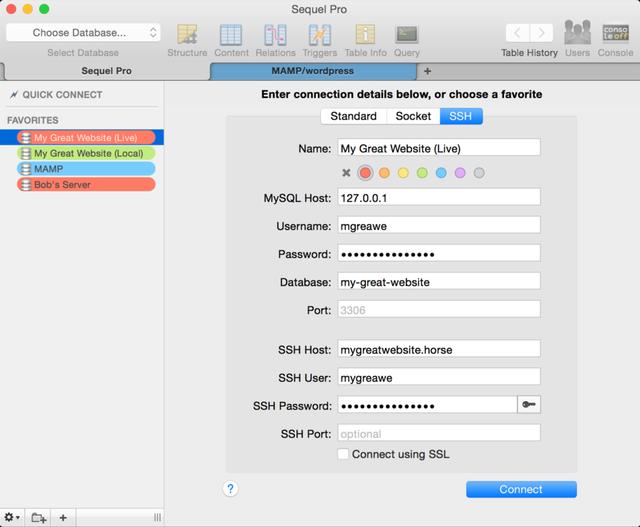Open a new connection tab with plus

click(x=427, y=71)
